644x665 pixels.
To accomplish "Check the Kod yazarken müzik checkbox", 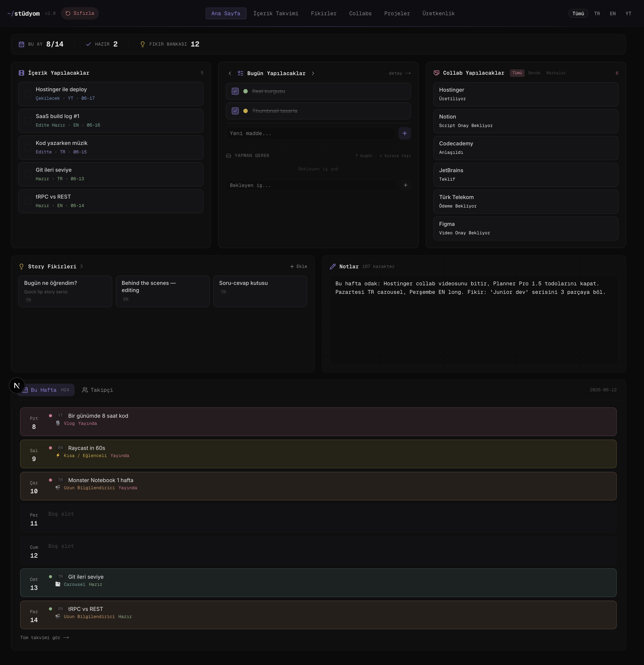I will 28,148.
